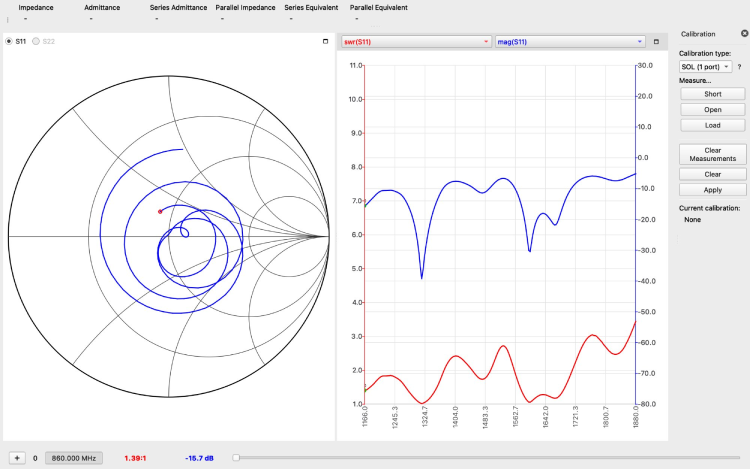750x469 pixels.
Task: Click the red marker on Smith chart
Action: pyautogui.click(x=160, y=211)
